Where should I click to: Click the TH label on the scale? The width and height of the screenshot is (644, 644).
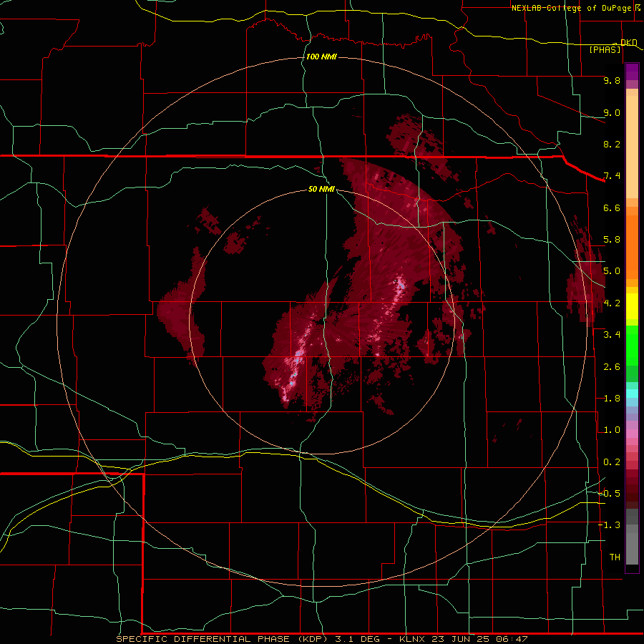[x=615, y=557]
